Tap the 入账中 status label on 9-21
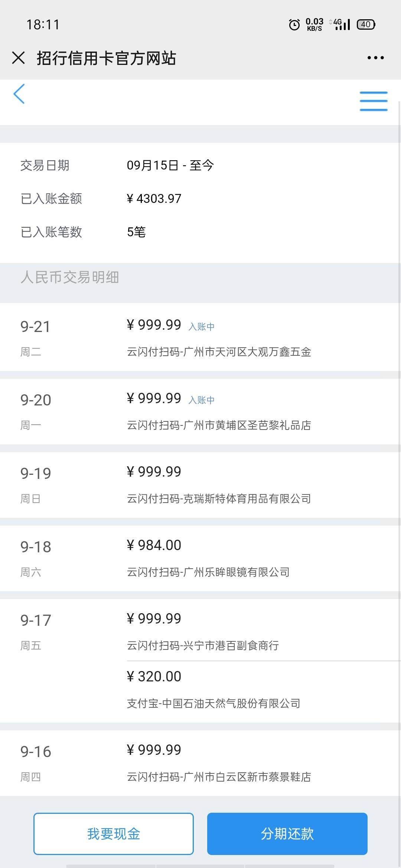Image resolution: width=401 pixels, height=868 pixels. tap(202, 327)
